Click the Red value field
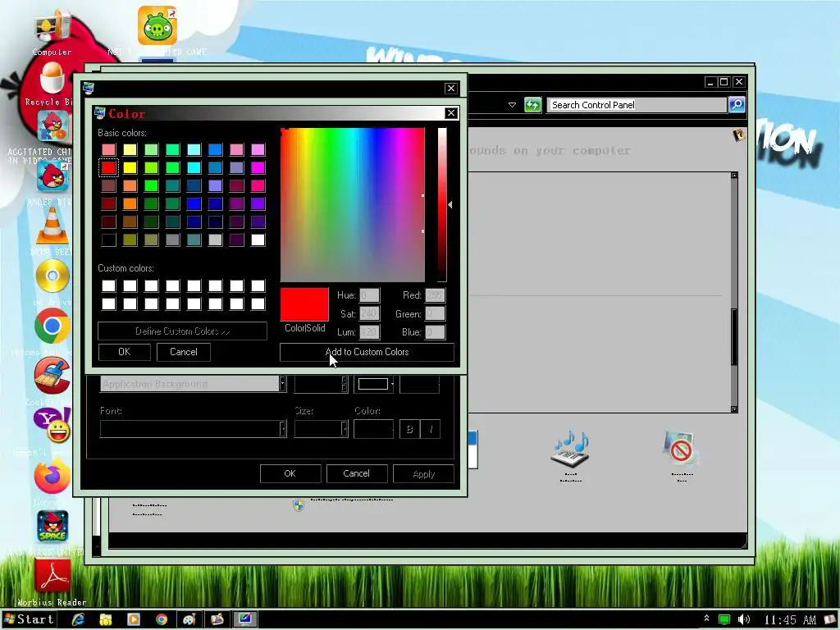This screenshot has width=840, height=630. tap(435, 295)
